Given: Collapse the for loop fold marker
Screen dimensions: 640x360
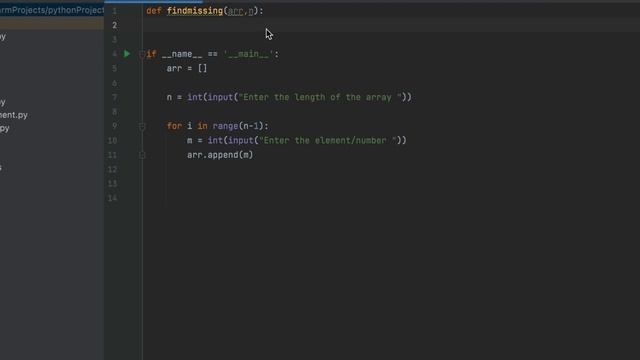Looking at the screenshot, I should click(x=142, y=127).
